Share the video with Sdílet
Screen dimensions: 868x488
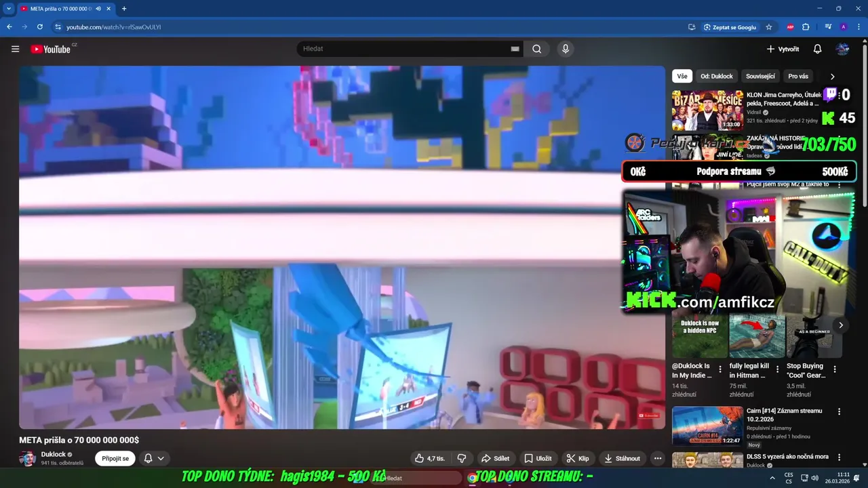click(x=495, y=458)
